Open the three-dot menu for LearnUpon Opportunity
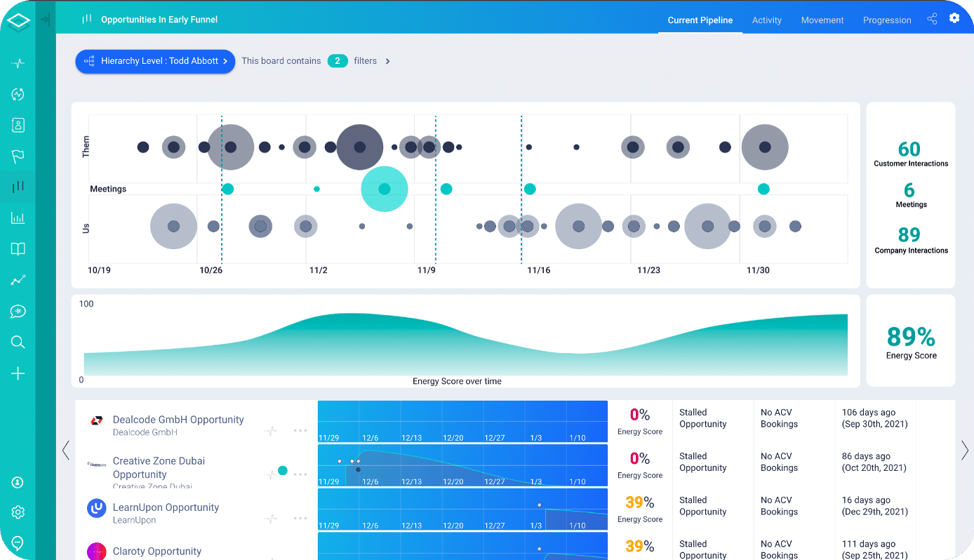The width and height of the screenshot is (974, 560). [300, 519]
